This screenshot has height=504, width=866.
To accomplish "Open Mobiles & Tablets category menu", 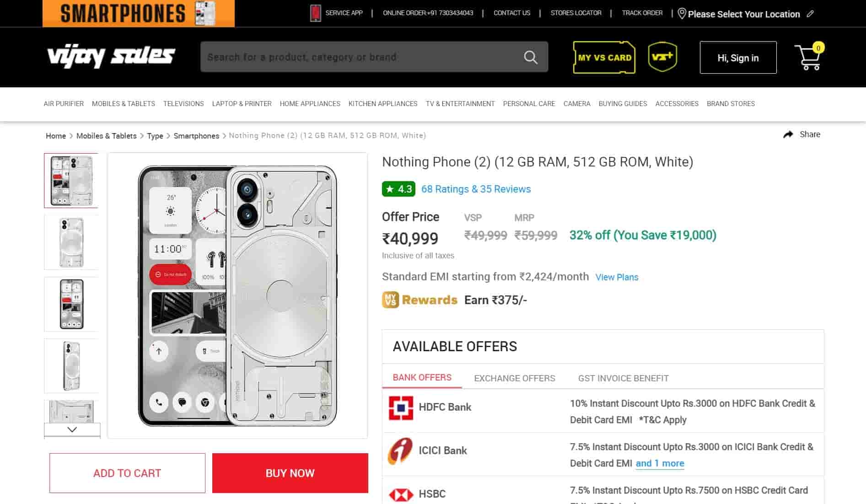I will (x=124, y=104).
